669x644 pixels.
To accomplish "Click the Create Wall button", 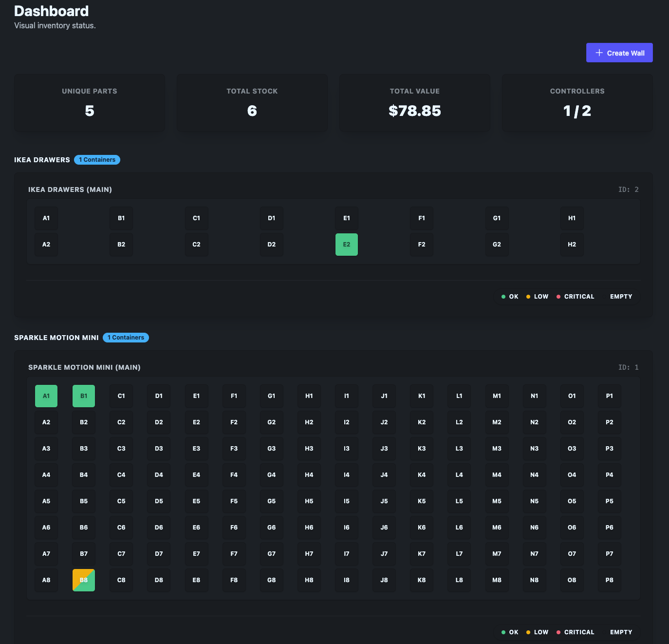I will point(619,53).
